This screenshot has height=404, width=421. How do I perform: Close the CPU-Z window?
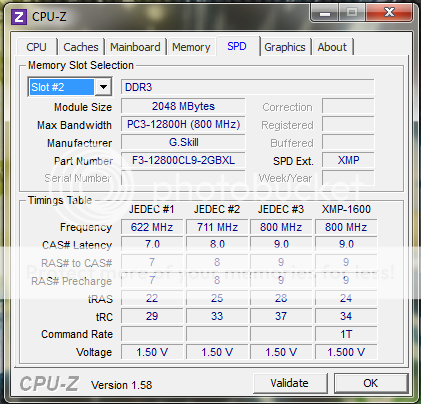pyautogui.click(x=389, y=13)
